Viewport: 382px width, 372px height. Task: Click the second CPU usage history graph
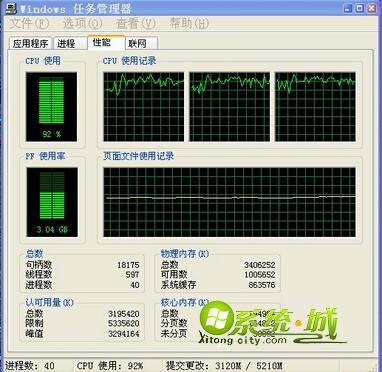pyautogui.click(x=230, y=107)
